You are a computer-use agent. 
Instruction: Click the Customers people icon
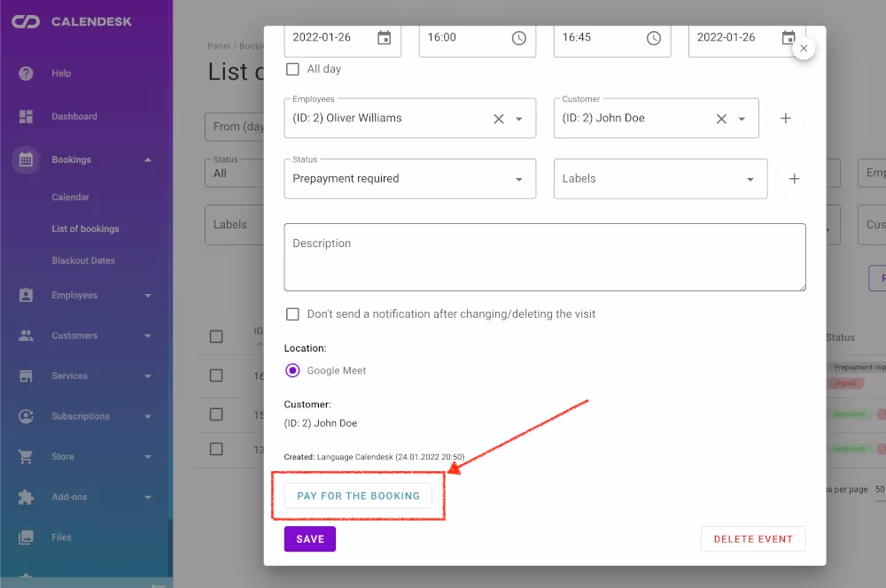27,335
